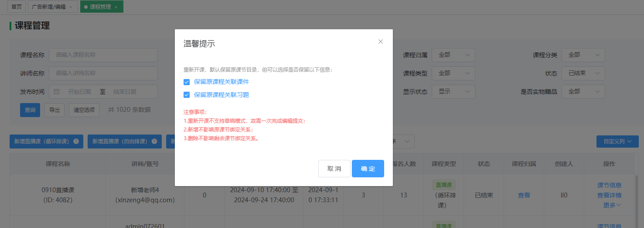Screen dimensions: 644x228
Task: Uncheck 保留原课程关联课件 checkbox
Action: [187, 82]
